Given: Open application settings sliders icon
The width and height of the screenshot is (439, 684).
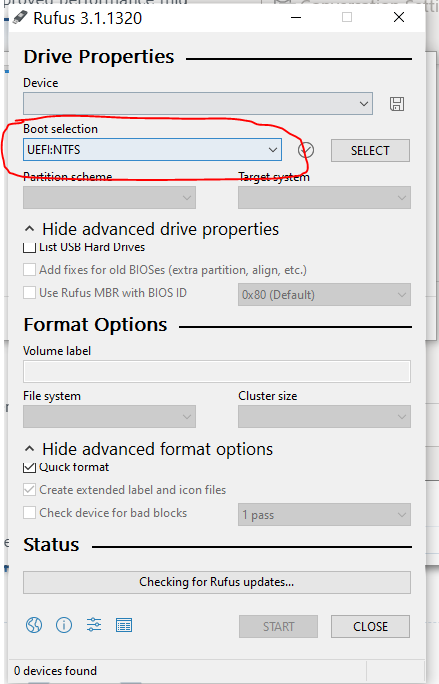Looking at the screenshot, I should tap(94, 625).
